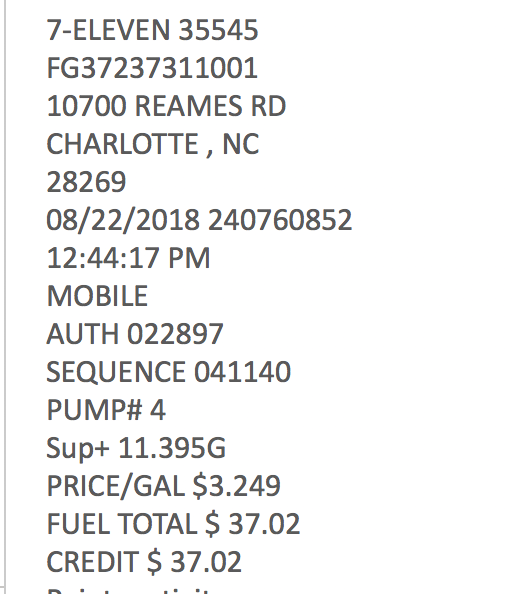Click the CREDIT $ 37.02 line

144,562
